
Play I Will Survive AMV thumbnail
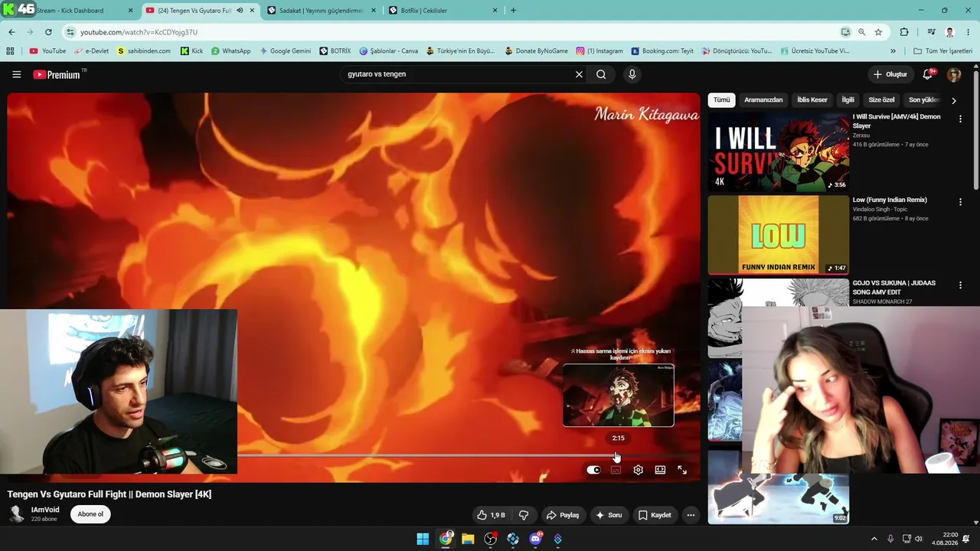(x=778, y=152)
